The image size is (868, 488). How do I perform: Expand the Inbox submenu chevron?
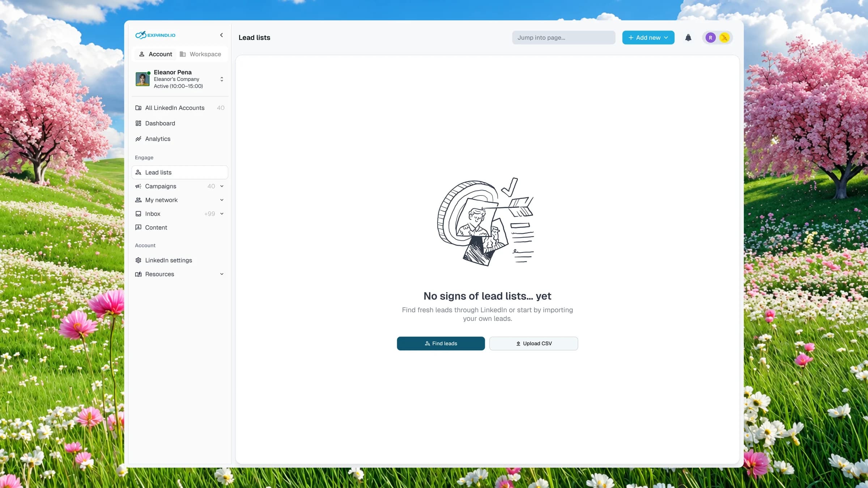[222, 214]
